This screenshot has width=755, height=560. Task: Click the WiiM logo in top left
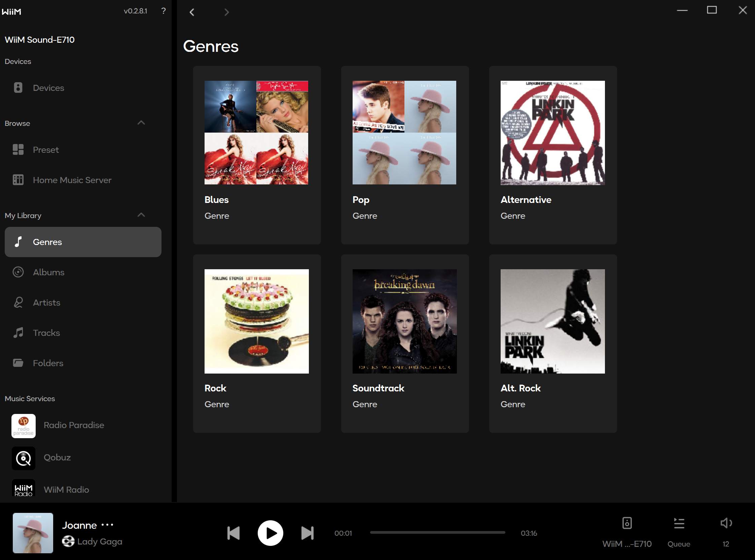click(11, 11)
